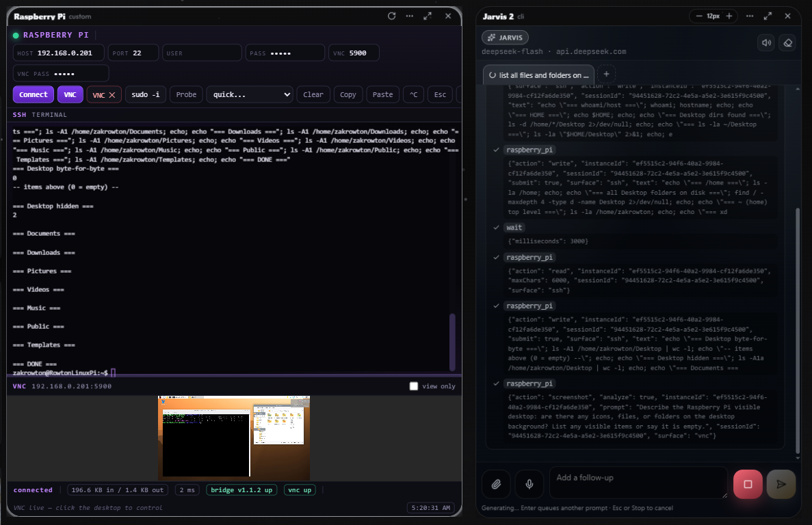Screen dimensions: 812x525
Task: Send Escape with the Esc button
Action: click(440, 94)
